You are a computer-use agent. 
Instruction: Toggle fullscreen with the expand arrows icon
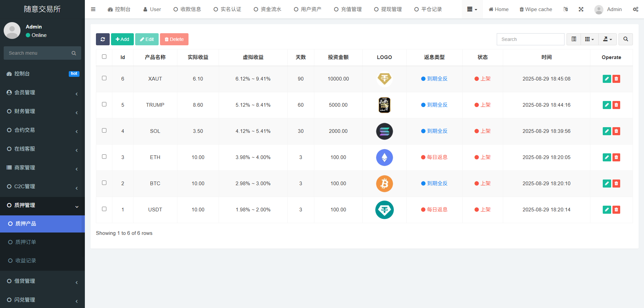tap(581, 9)
